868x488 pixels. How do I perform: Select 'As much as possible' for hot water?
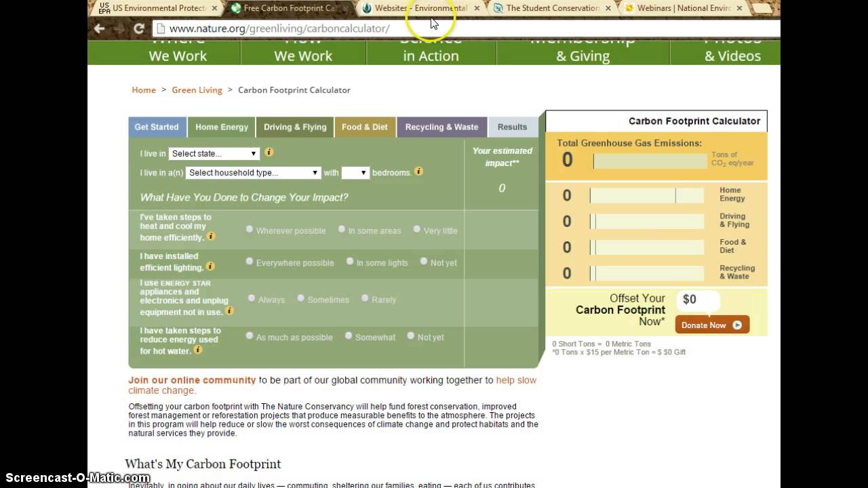click(x=250, y=335)
